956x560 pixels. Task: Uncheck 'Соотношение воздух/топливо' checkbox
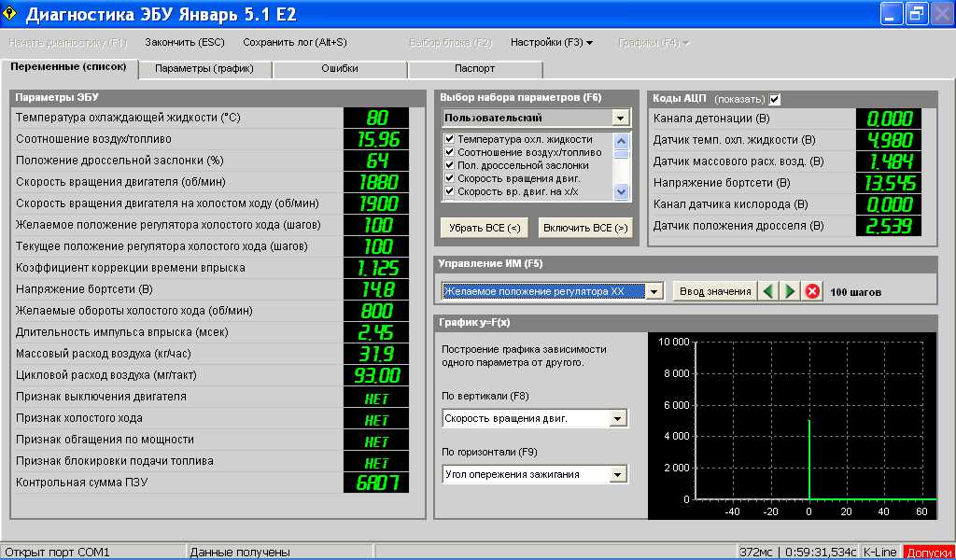(449, 152)
